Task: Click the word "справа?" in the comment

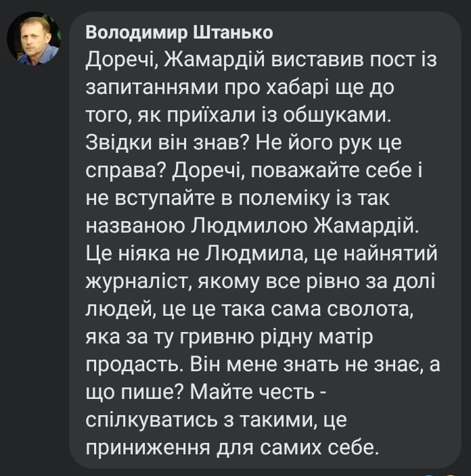Action: pos(127,174)
